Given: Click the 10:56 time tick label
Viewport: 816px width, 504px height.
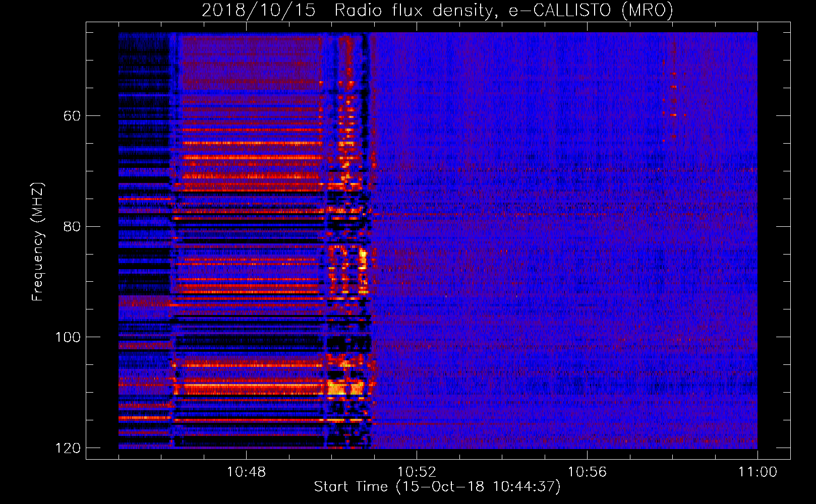Looking at the screenshot, I should [587, 472].
